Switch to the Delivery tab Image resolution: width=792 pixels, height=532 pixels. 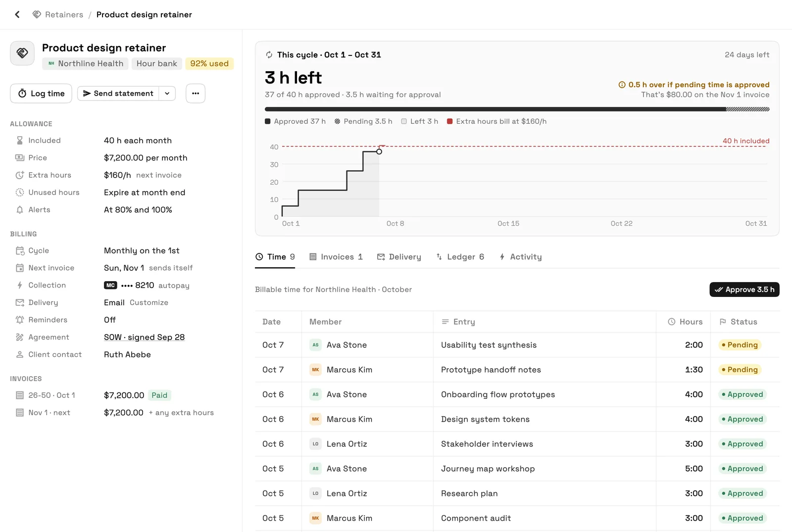tap(399, 257)
